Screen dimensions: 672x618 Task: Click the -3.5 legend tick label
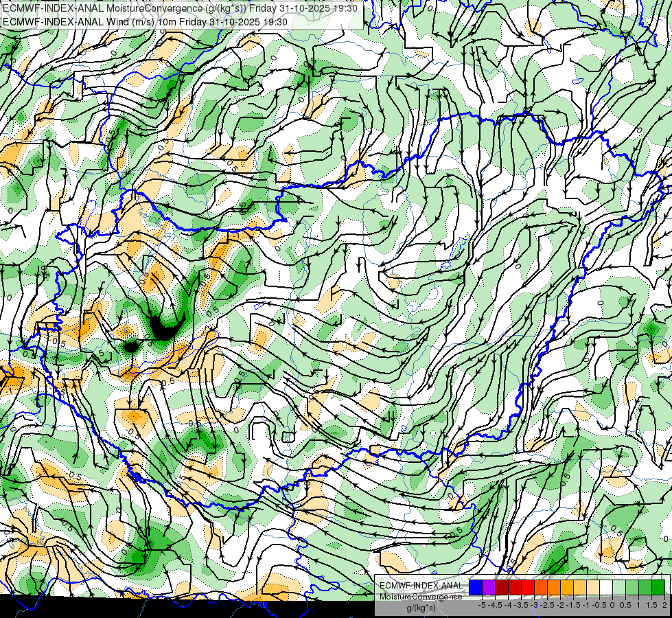[521, 605]
